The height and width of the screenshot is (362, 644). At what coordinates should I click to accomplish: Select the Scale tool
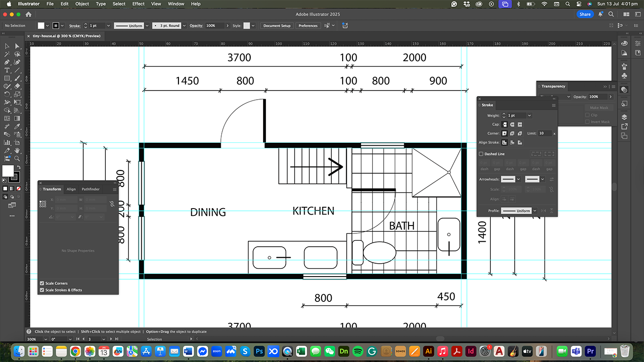[x=17, y=94]
